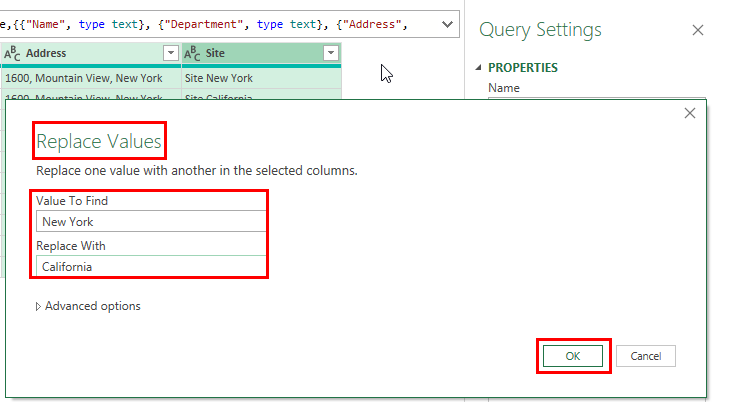Viewport: 730px width, 402px height.
Task: Select the Site column header
Action: (x=261, y=54)
